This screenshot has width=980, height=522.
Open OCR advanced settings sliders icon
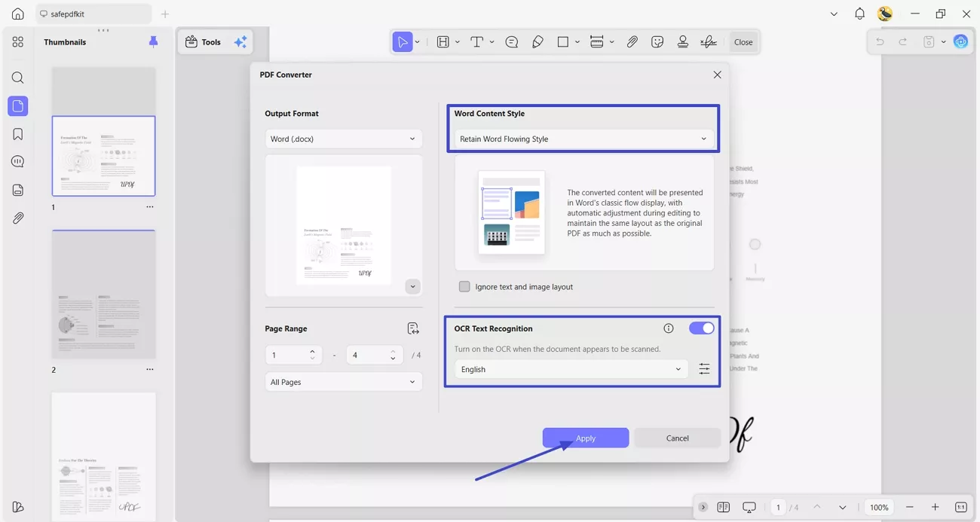(x=704, y=369)
